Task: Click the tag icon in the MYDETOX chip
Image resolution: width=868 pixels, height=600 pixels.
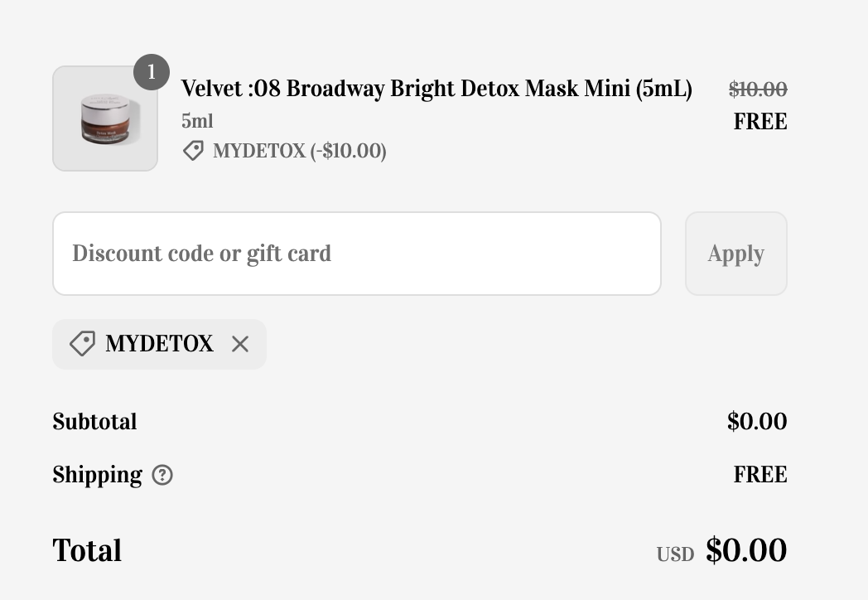Action: coord(82,344)
